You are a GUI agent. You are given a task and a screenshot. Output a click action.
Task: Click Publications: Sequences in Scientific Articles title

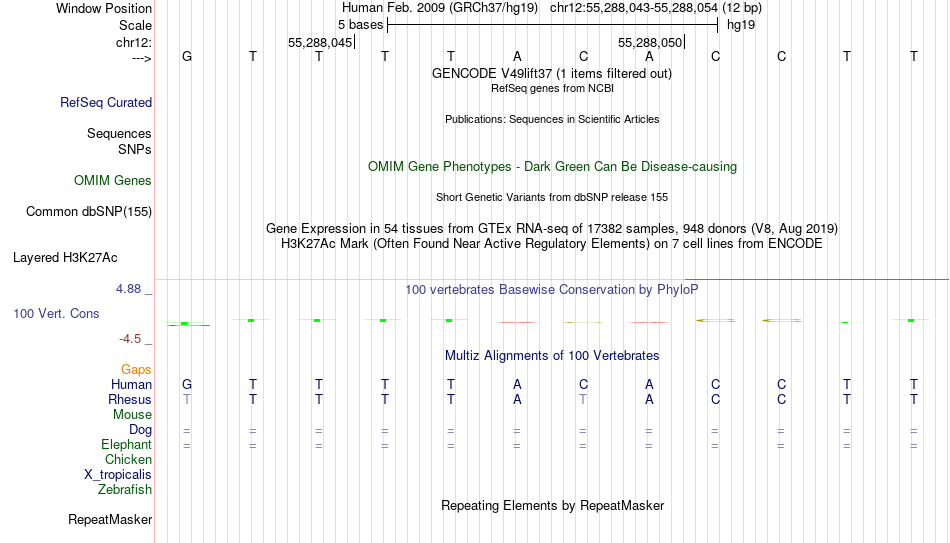(552, 119)
